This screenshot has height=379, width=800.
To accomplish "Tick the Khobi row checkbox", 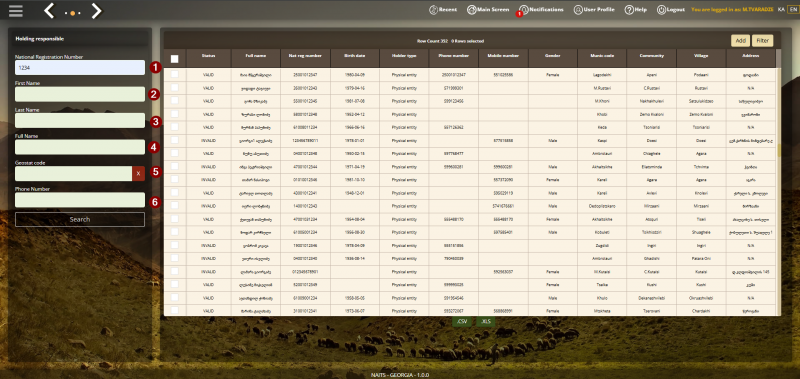I will (174, 114).
